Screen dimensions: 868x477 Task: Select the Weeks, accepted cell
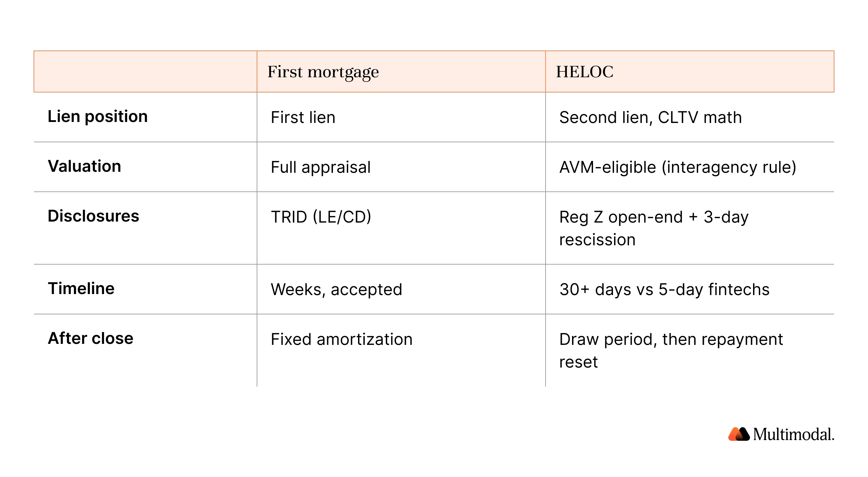401,289
